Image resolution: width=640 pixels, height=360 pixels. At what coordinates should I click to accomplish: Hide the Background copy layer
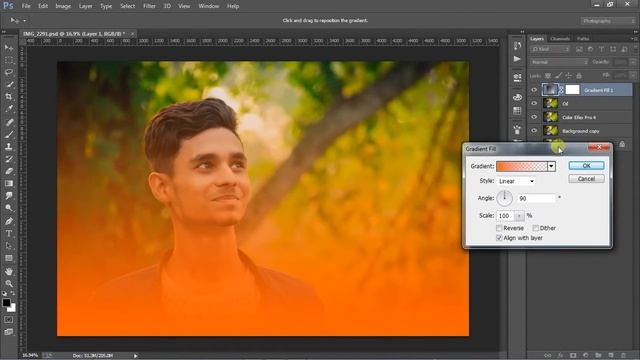[x=534, y=131]
